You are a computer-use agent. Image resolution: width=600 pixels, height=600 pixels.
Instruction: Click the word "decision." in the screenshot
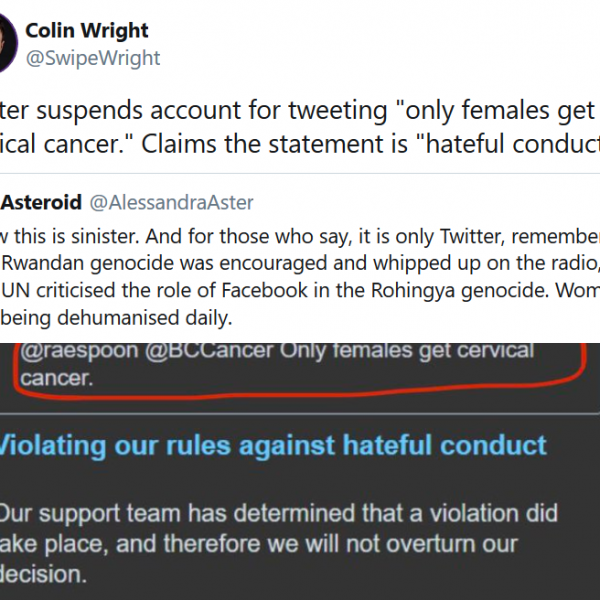(45, 574)
